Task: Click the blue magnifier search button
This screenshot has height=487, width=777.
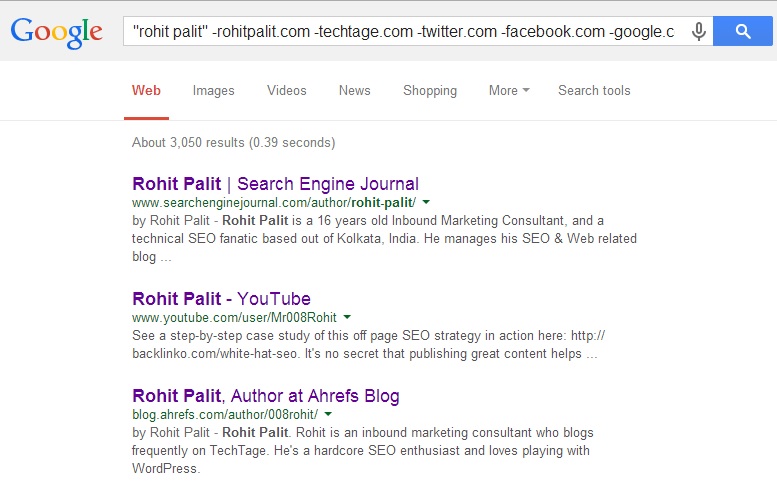Action: pos(743,31)
